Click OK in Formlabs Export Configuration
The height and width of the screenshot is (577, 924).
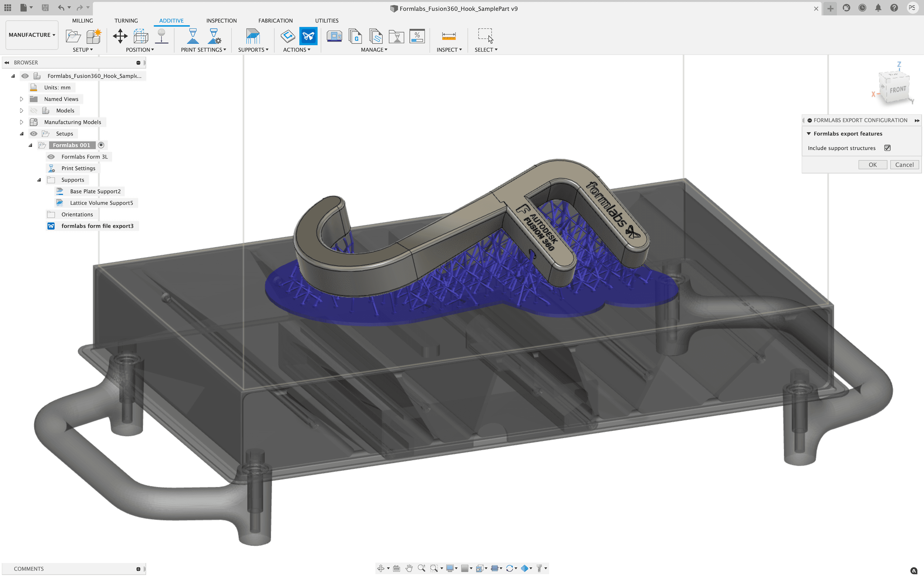pyautogui.click(x=873, y=164)
